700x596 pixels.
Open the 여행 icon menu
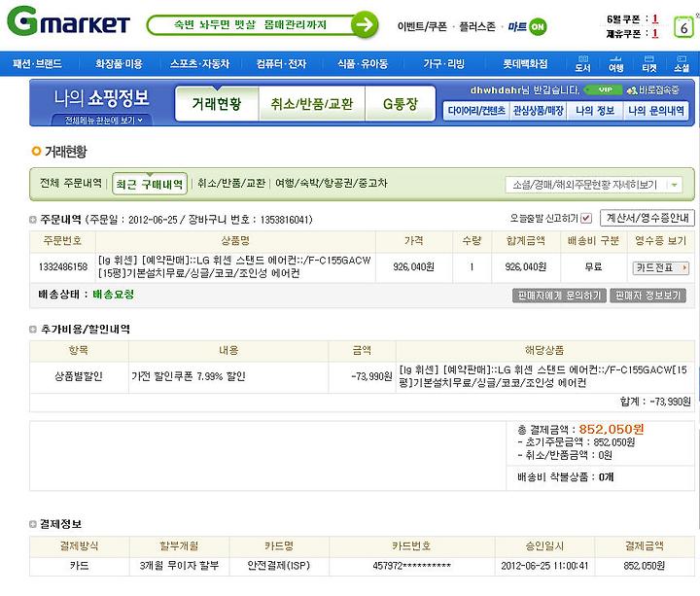pos(616,64)
